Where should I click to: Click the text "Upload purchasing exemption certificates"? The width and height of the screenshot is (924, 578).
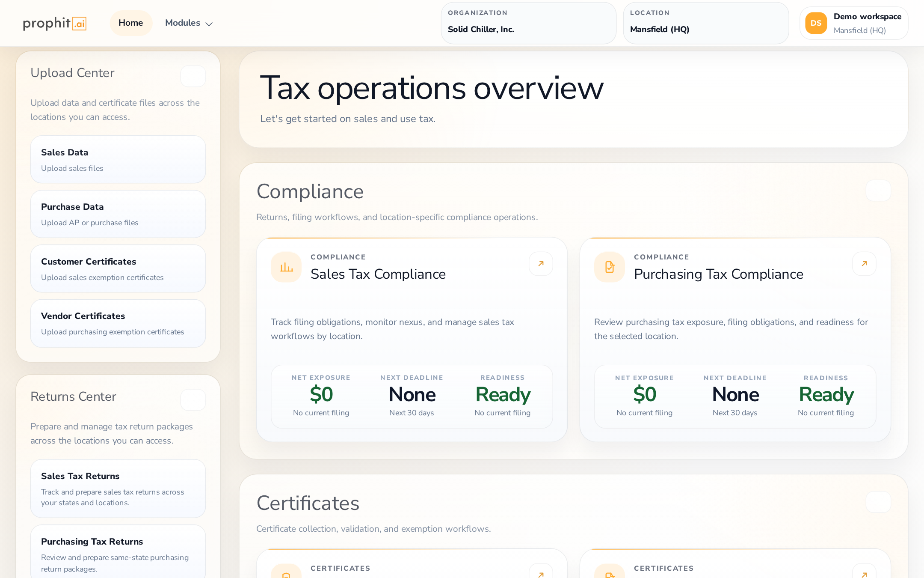[x=113, y=332]
